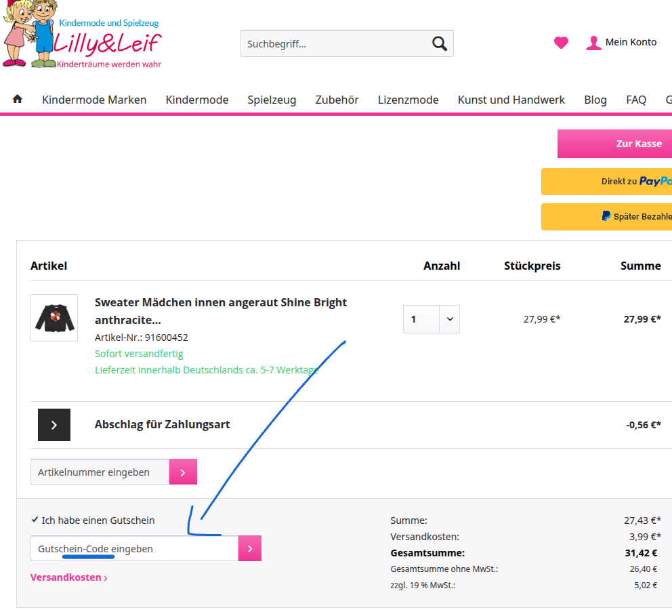Select Kunst und Handwerk in navigation
672x616 pixels.
point(511,100)
